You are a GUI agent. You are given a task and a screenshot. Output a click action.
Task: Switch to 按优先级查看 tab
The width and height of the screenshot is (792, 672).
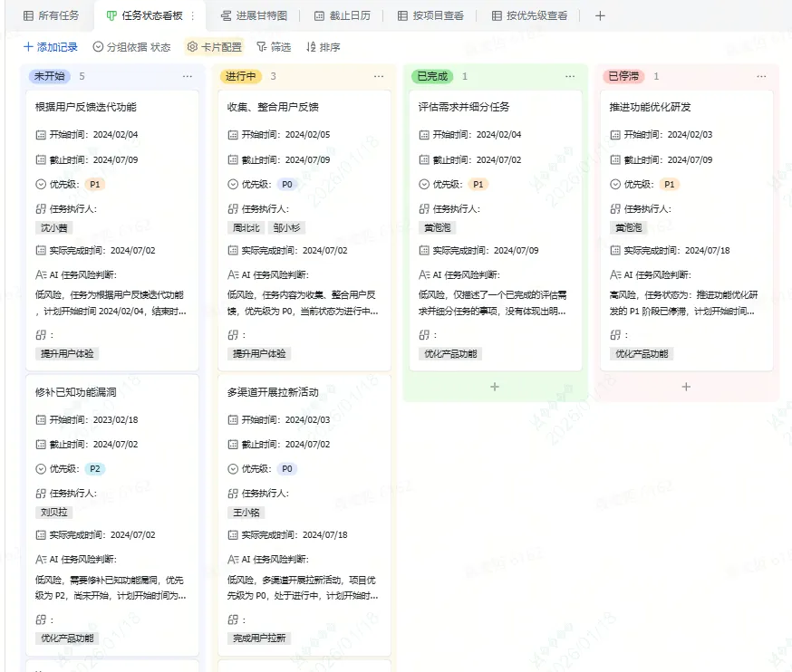(x=529, y=15)
